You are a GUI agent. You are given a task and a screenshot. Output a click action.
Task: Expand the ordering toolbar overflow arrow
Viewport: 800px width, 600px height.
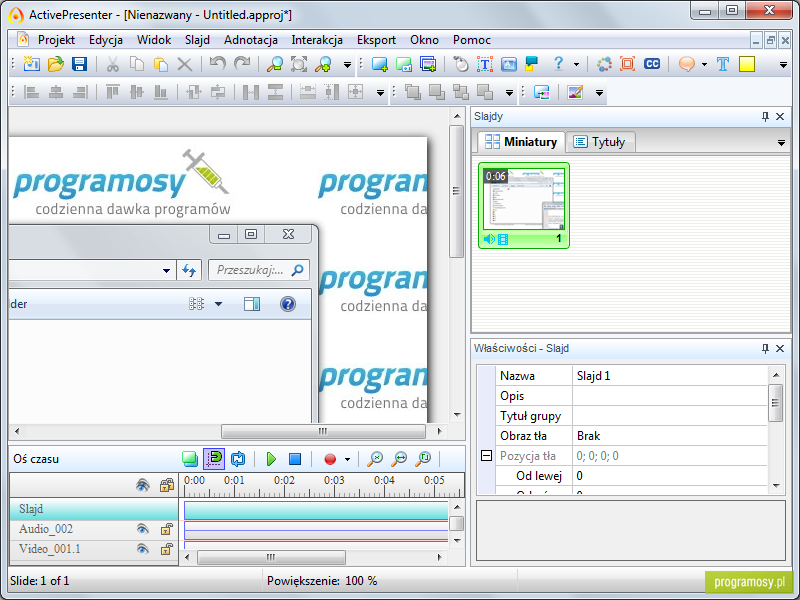point(509,93)
